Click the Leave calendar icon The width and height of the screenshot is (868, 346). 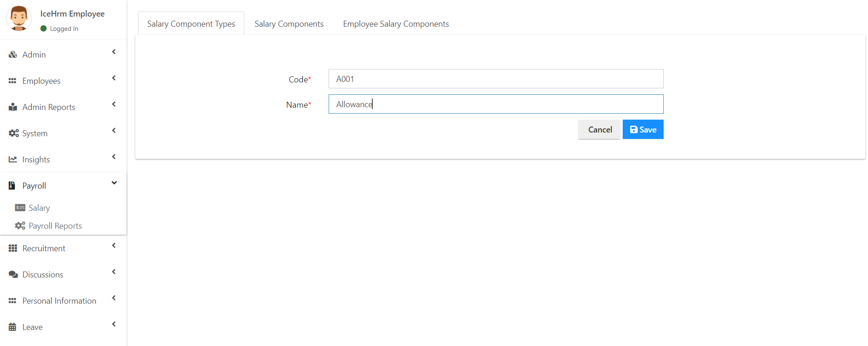pos(12,327)
